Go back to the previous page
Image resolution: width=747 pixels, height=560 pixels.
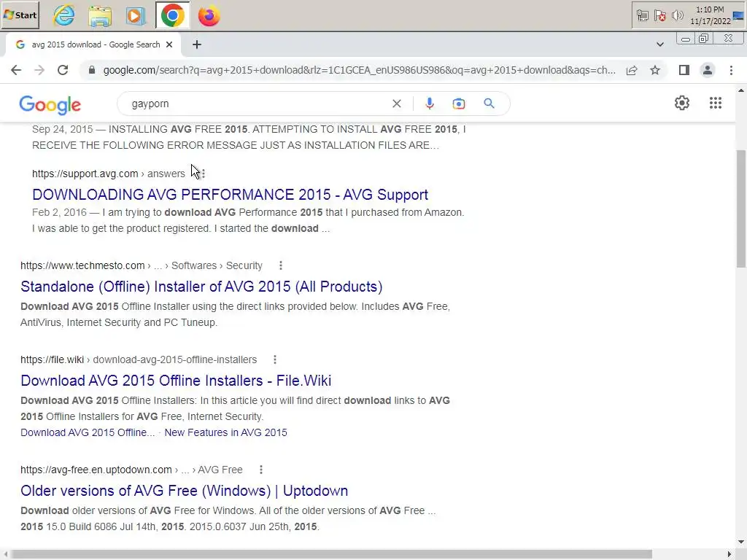coord(16,70)
